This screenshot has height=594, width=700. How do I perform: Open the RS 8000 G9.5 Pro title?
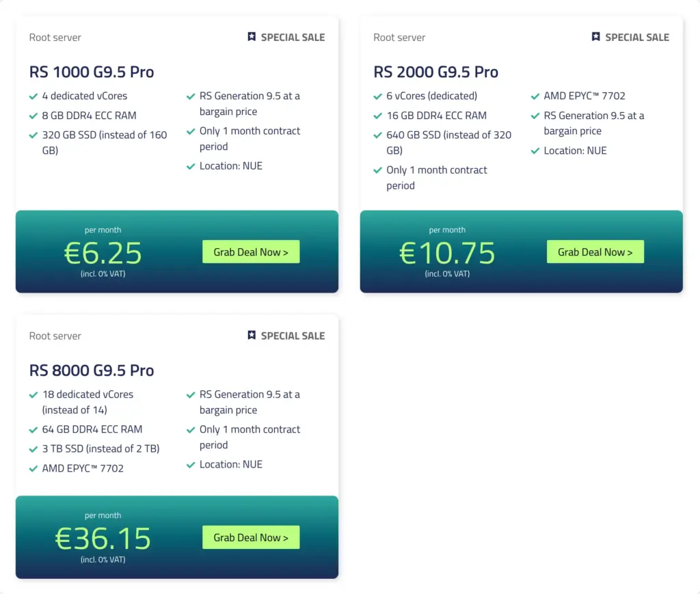92,370
